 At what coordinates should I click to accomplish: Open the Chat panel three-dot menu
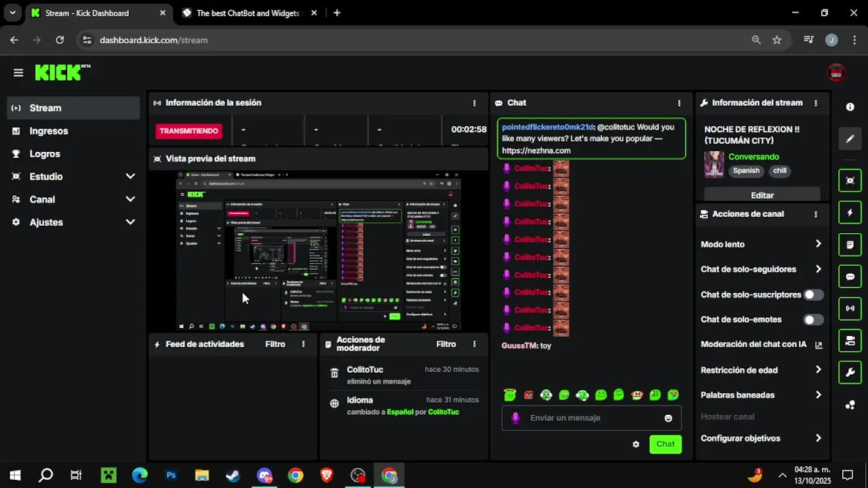pyautogui.click(x=679, y=103)
